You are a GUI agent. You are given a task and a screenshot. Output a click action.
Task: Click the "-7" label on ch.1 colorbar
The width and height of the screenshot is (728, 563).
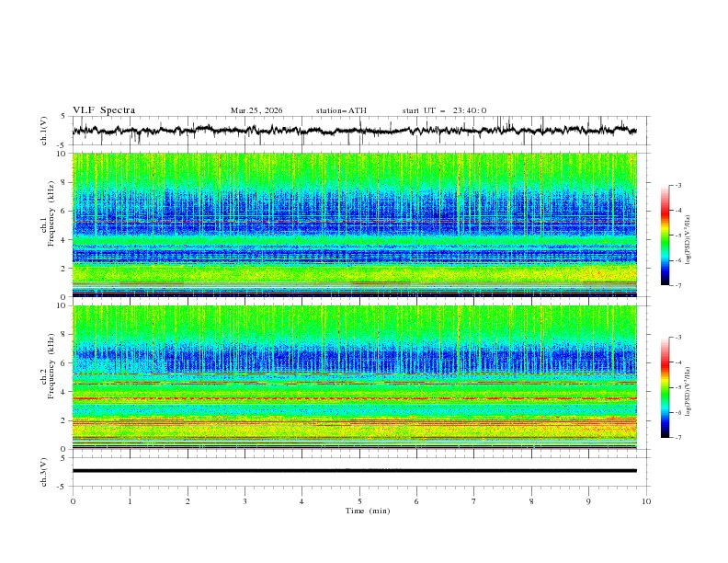[x=678, y=285]
